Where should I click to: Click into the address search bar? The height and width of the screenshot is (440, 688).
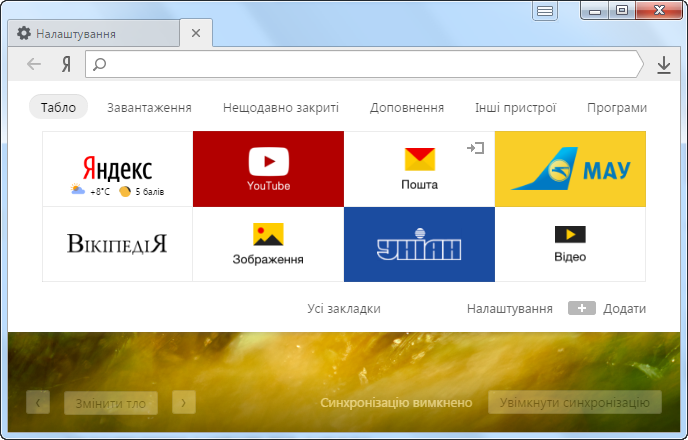(364, 64)
